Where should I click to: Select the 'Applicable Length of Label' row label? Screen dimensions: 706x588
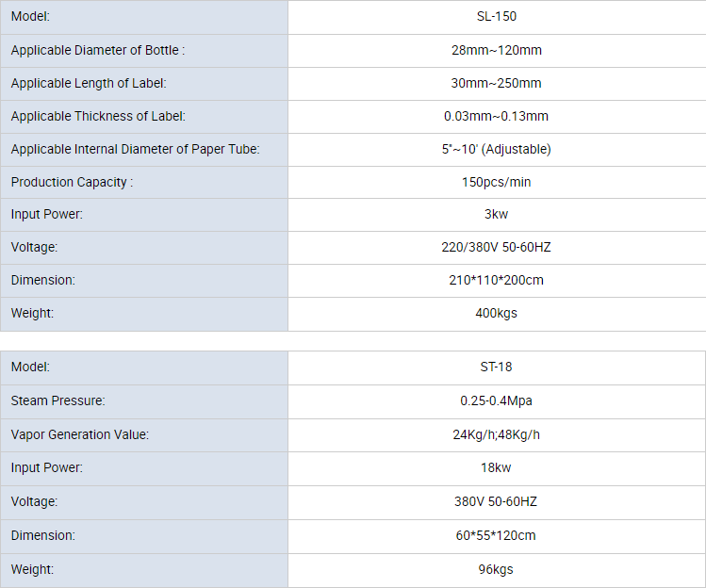pos(89,83)
